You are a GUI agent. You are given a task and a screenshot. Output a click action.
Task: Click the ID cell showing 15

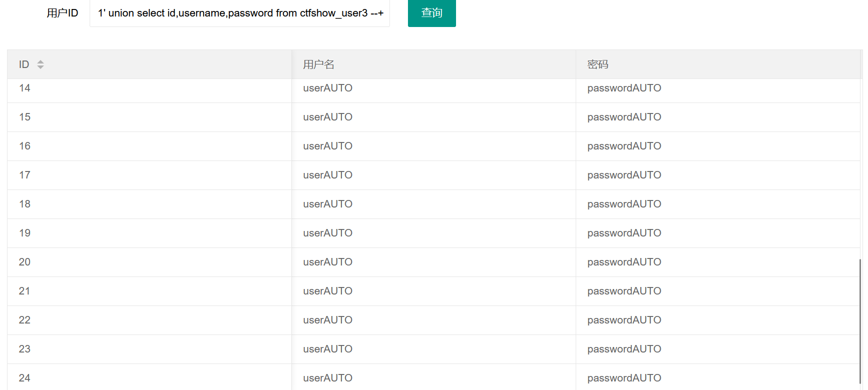(x=25, y=117)
